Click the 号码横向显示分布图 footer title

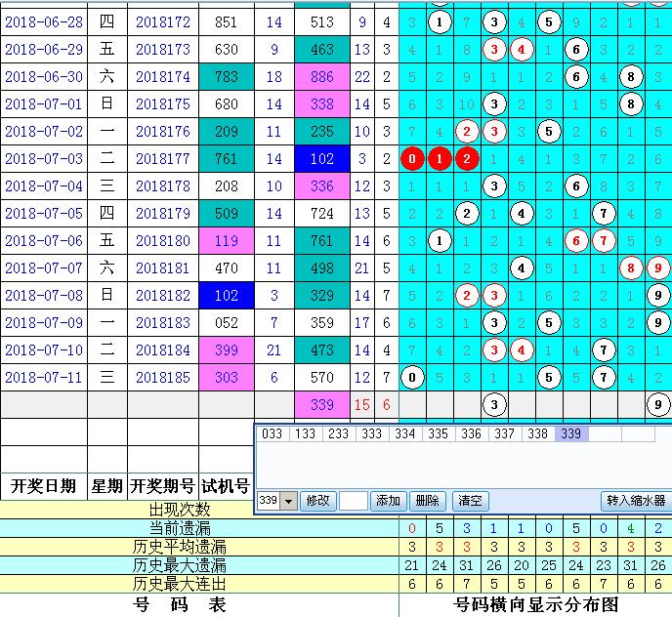click(x=535, y=605)
